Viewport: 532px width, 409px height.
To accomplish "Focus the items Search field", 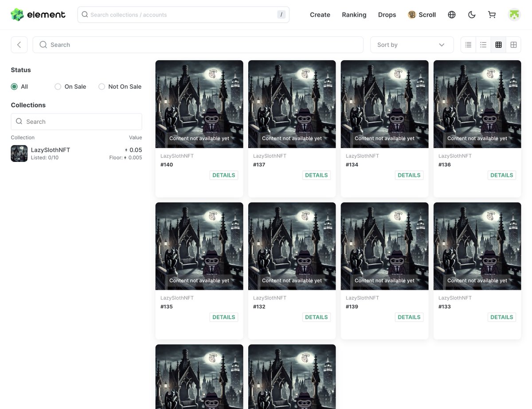I will point(198,45).
